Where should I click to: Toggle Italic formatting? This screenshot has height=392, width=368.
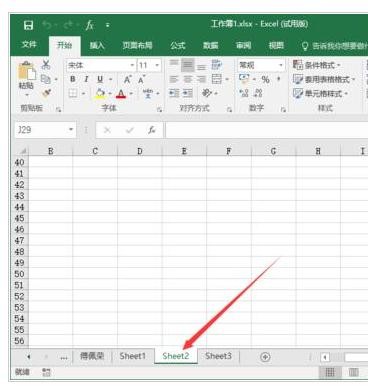(x=86, y=79)
